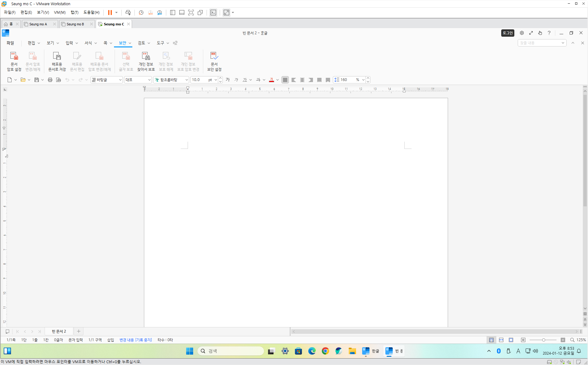Screen dimensions: 588x365
Task: Click the 로그인 button
Action: tap(508, 33)
